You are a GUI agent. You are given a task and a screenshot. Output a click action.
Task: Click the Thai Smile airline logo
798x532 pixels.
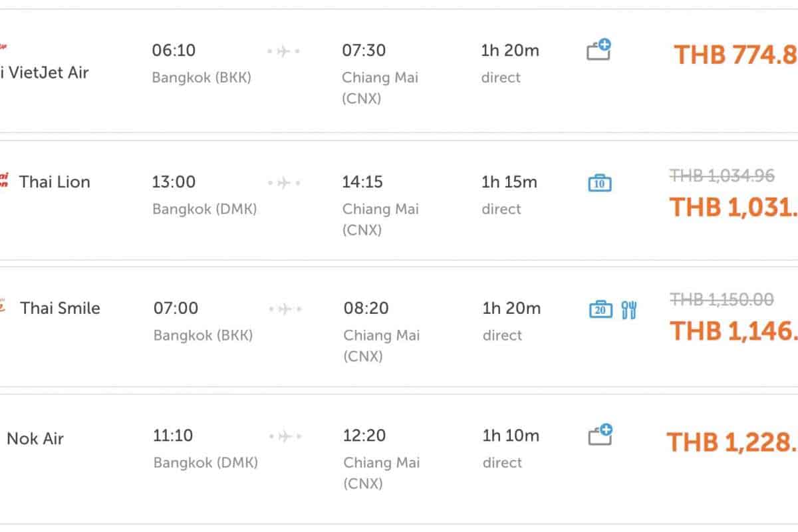click(4, 308)
